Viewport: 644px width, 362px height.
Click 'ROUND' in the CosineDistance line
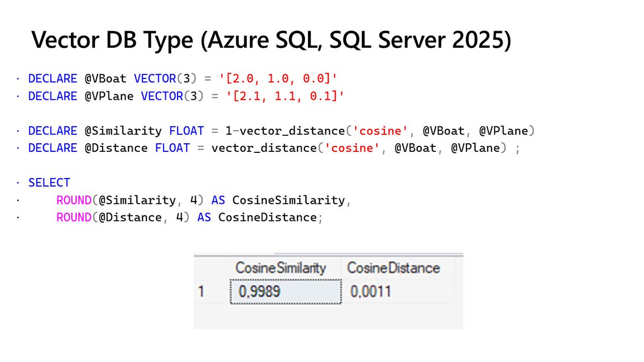tap(74, 217)
